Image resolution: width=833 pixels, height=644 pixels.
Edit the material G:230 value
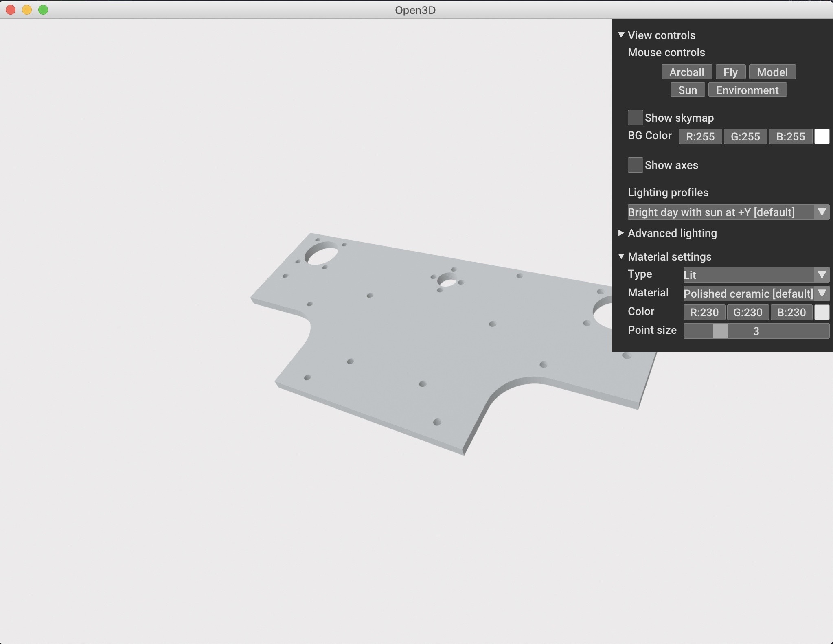click(x=748, y=312)
